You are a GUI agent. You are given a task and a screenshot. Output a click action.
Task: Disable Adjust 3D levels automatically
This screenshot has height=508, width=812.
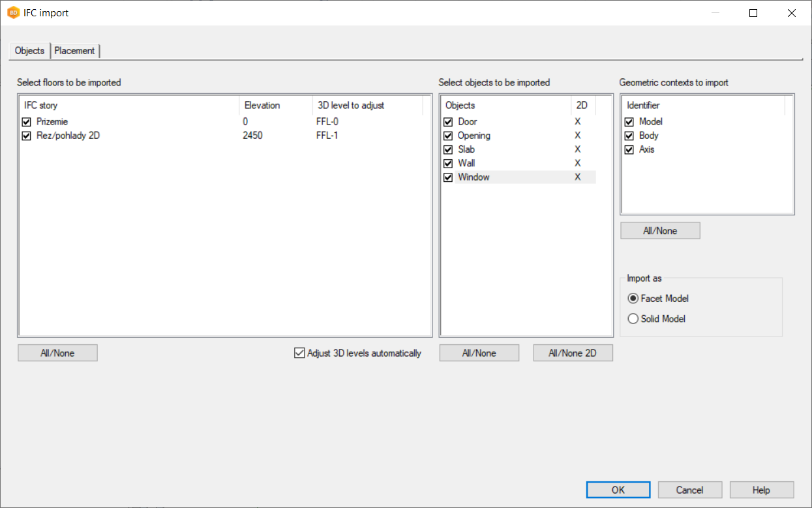(x=300, y=353)
